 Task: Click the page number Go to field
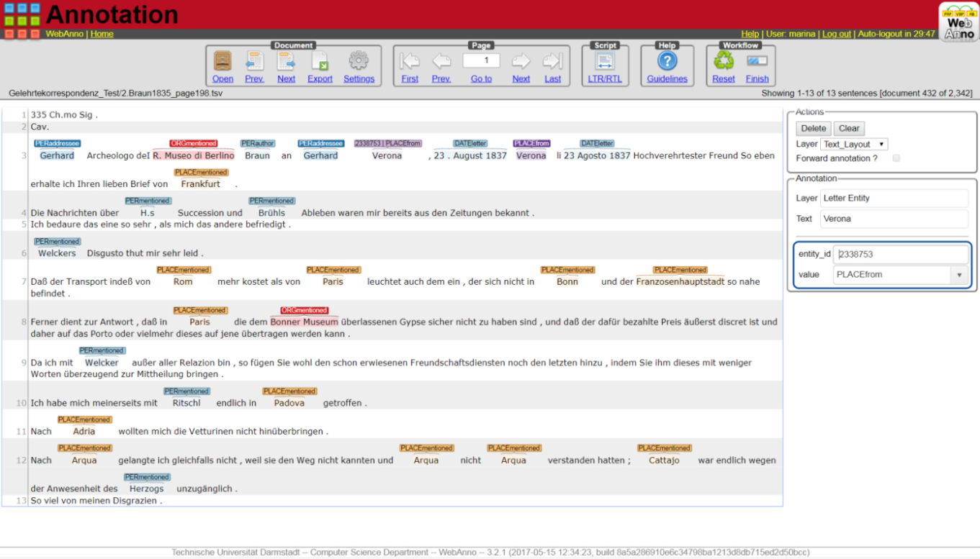[x=481, y=60]
